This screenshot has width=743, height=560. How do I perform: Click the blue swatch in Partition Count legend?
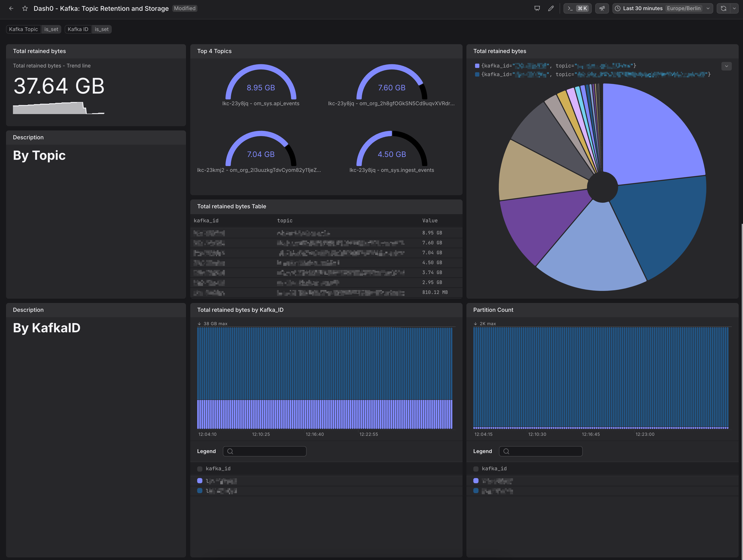(x=476, y=491)
